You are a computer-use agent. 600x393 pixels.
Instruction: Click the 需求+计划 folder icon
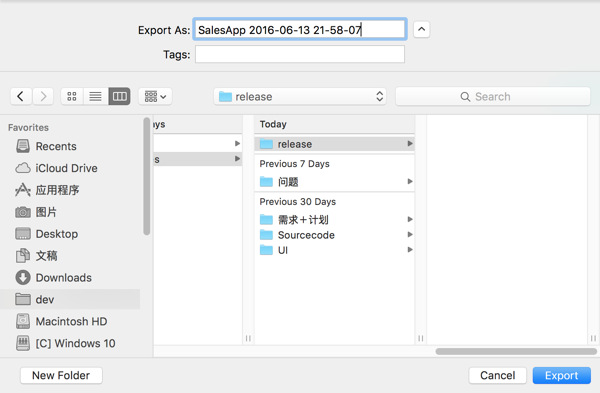click(x=266, y=220)
